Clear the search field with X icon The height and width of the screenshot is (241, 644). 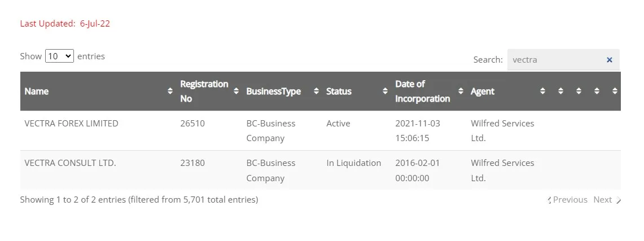610,60
